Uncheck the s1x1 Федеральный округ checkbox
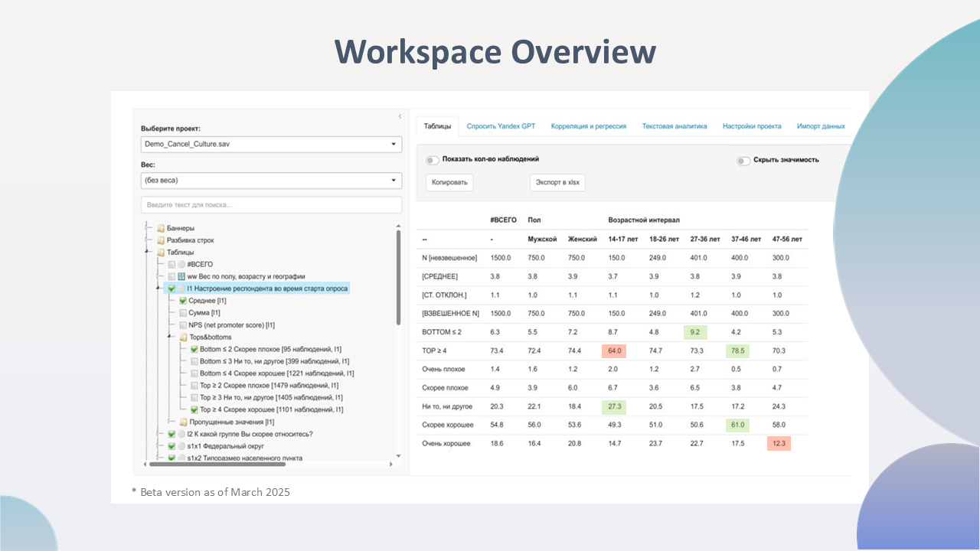Viewport: 980px width, 551px height. coord(171,446)
